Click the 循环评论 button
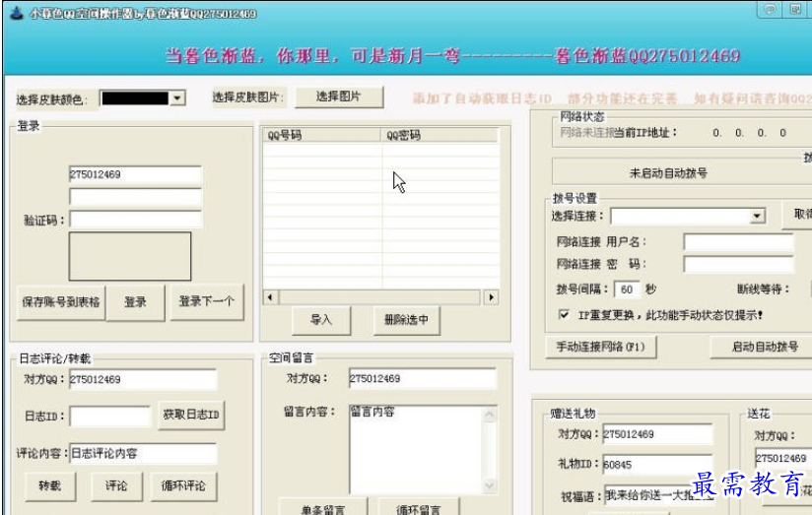812x515 pixels. click(x=183, y=485)
